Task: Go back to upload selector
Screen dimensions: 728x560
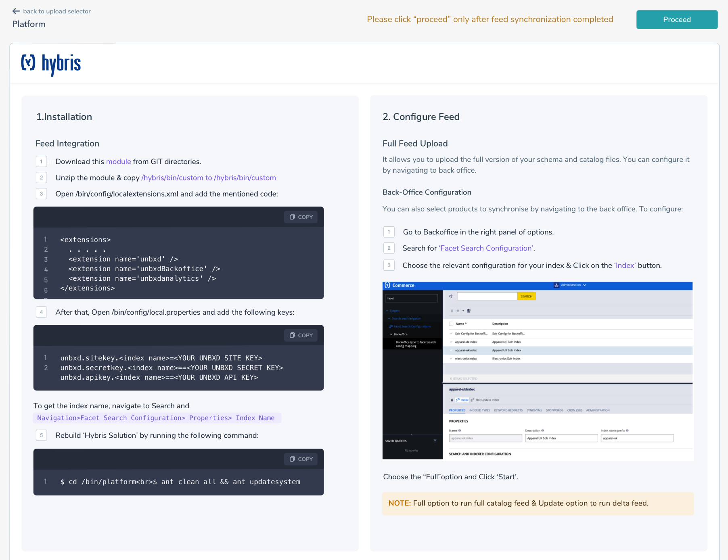Action: click(x=57, y=11)
